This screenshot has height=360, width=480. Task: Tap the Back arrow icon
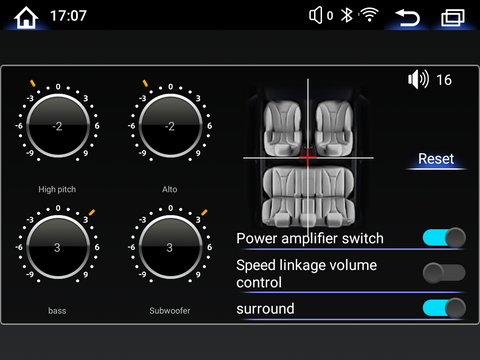point(407,17)
